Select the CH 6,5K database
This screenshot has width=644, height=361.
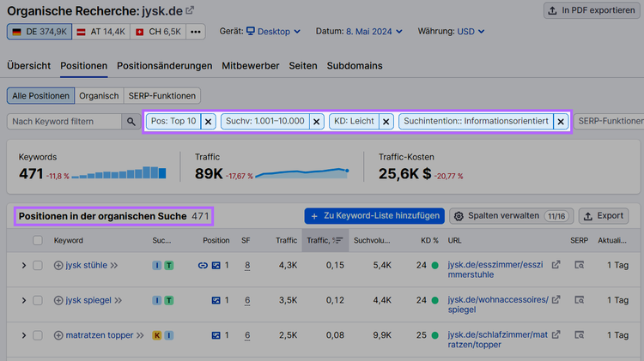coord(158,32)
